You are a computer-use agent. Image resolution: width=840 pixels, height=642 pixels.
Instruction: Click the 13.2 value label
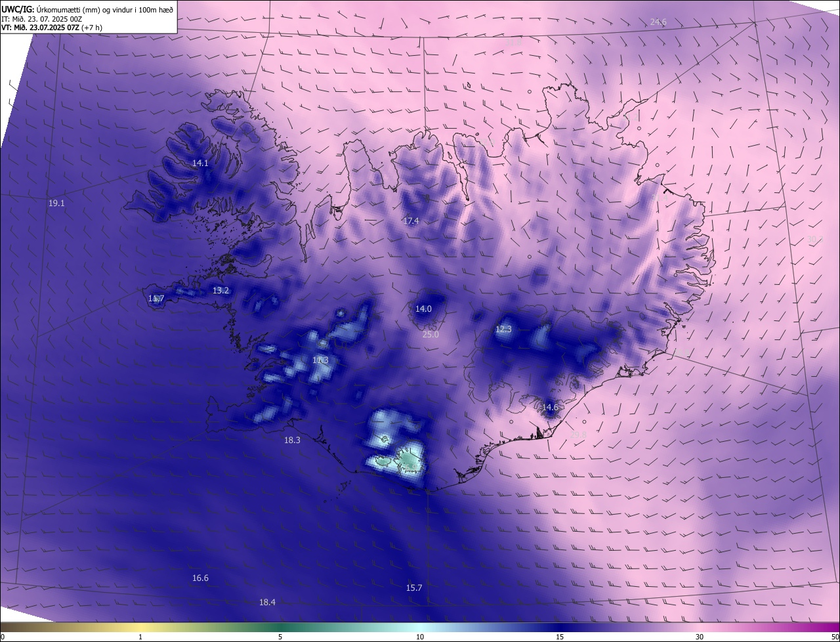click(x=220, y=290)
